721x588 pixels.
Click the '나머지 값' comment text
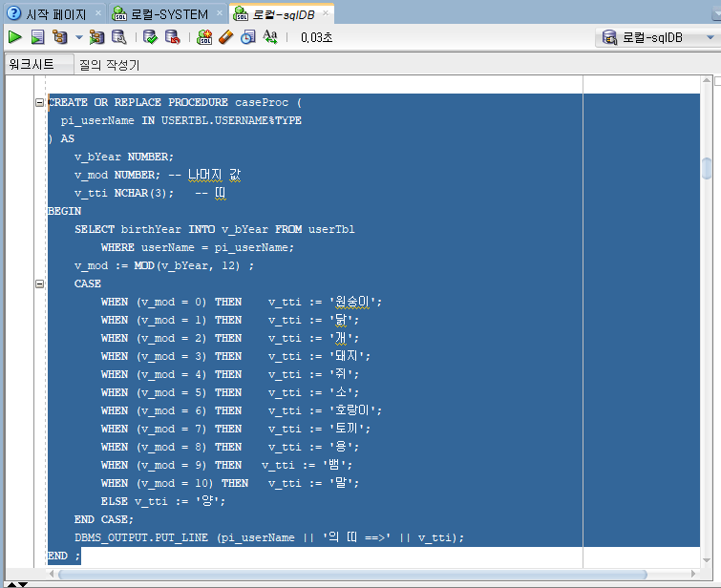pyautogui.click(x=214, y=175)
